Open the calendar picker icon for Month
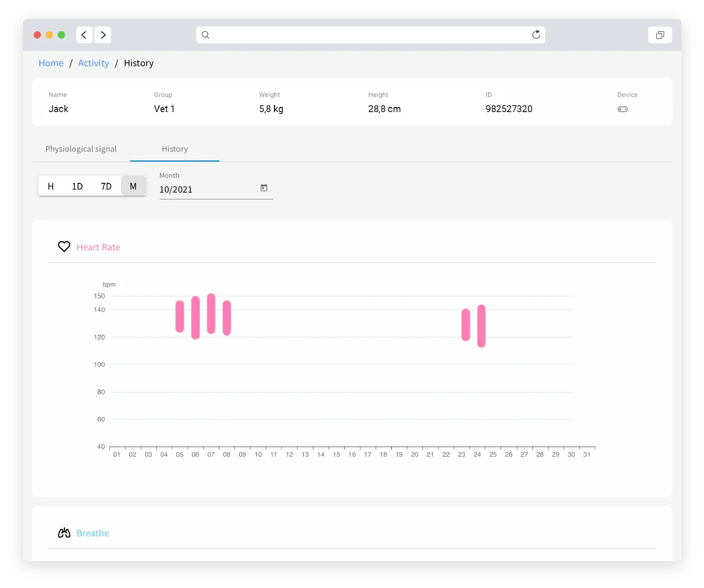This screenshot has height=588, width=704. point(264,188)
